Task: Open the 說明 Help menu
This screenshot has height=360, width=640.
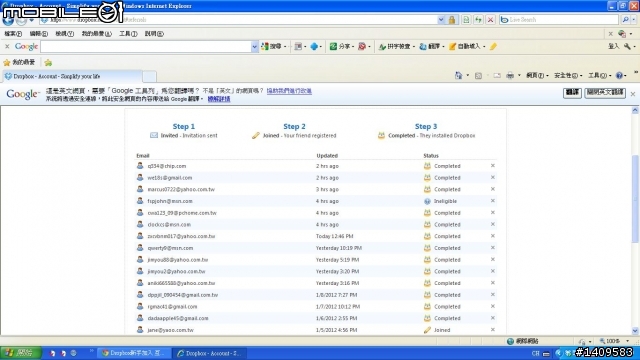Action: (x=154, y=34)
